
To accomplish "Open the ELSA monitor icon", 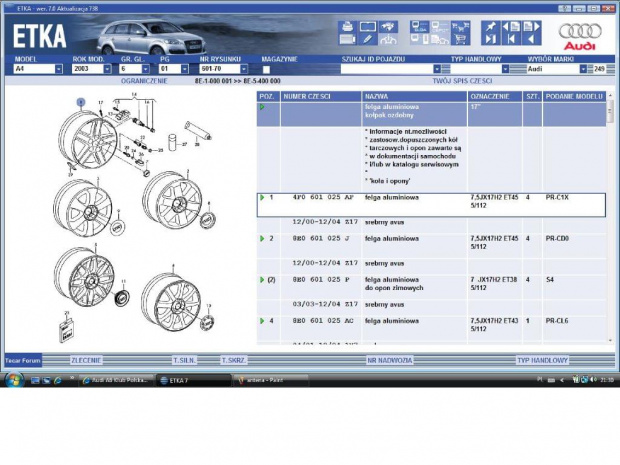I will click(x=420, y=26).
